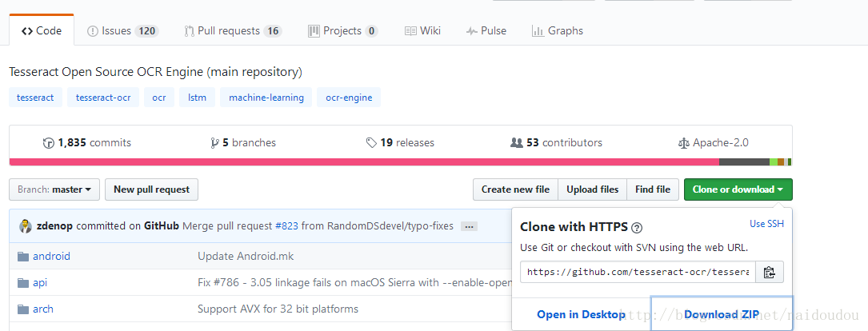Open the Graphs tab
Screen dimensions: 868x331
pos(557,30)
